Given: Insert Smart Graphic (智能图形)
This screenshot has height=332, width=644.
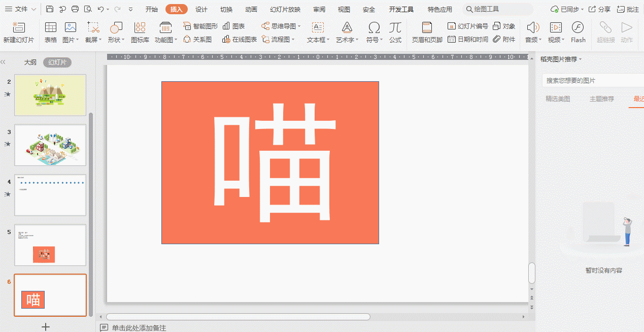Looking at the screenshot, I should [201, 26].
